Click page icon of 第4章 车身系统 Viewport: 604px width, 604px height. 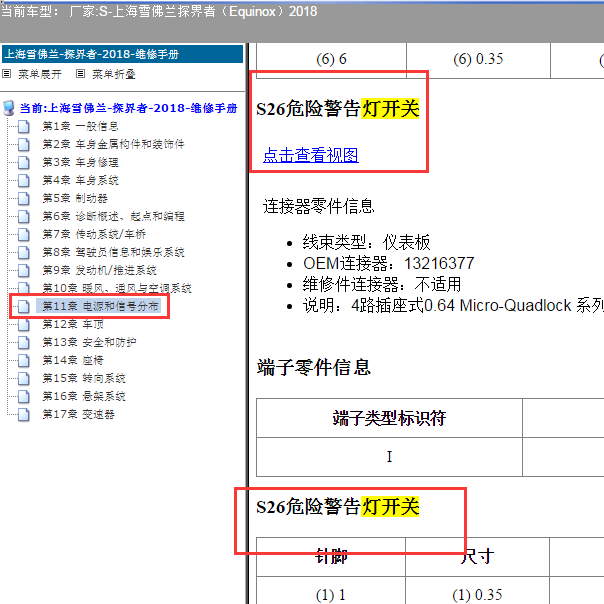24,180
